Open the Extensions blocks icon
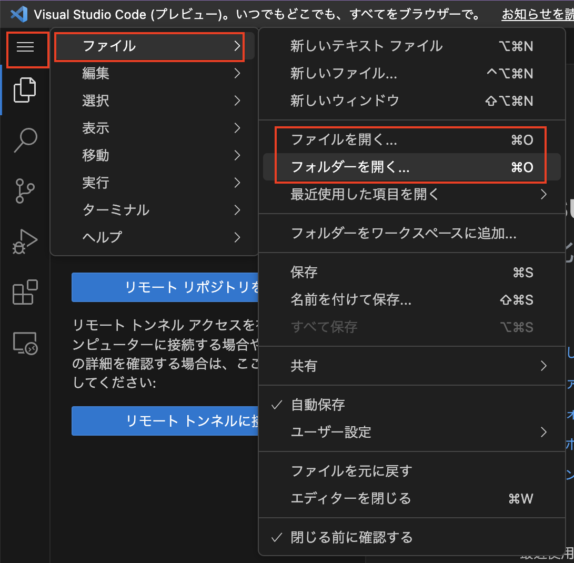The image size is (574, 563). click(25, 292)
